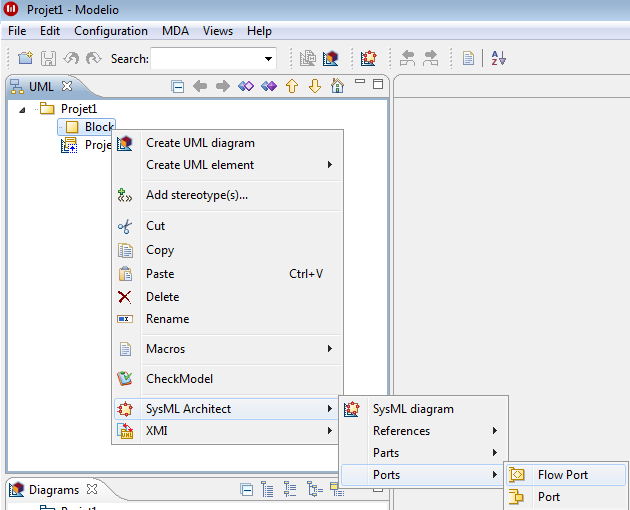Screen dimensions: 630x510
Task: Click the back arrow in UML panel
Action: coord(200,86)
